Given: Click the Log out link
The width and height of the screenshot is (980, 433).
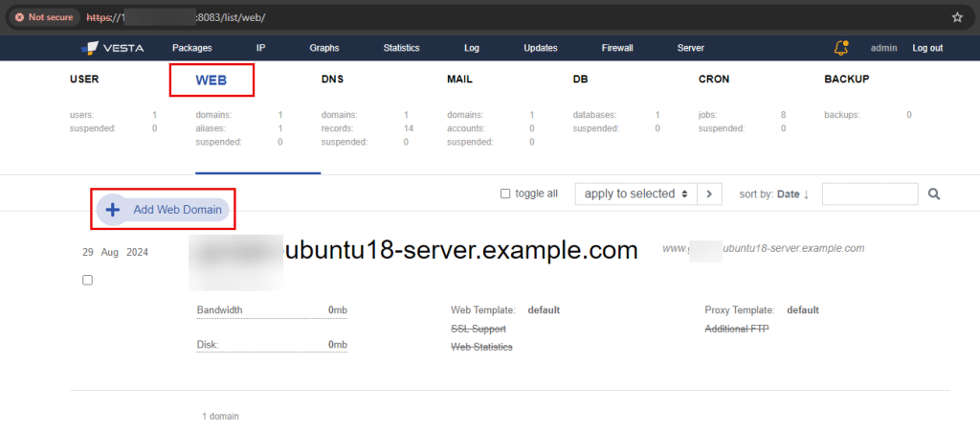Looking at the screenshot, I should pyautogui.click(x=926, y=48).
